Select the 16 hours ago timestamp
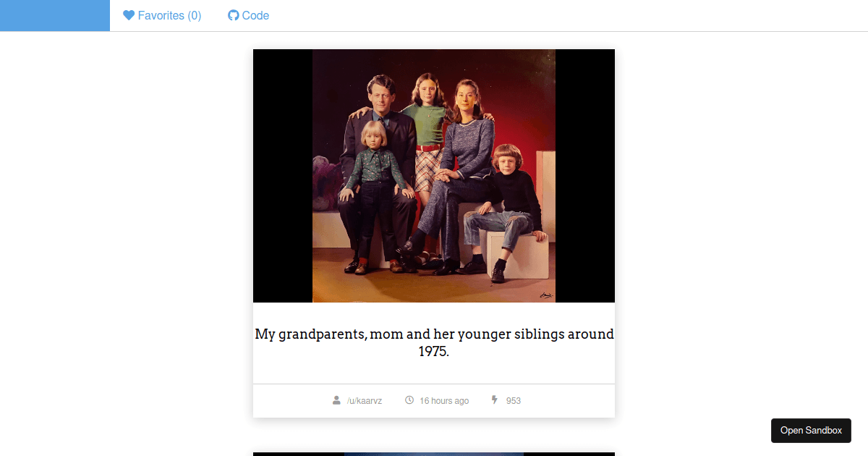The width and height of the screenshot is (868, 456). 444,401
